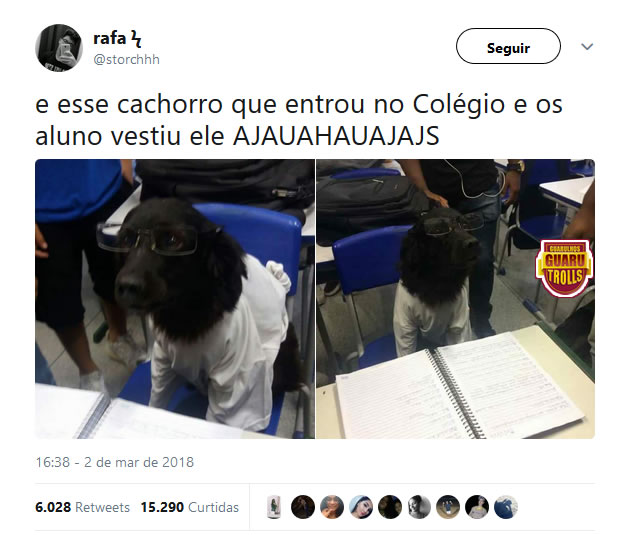
Task: Expand the tweet options chevron menu
Action: tap(587, 47)
